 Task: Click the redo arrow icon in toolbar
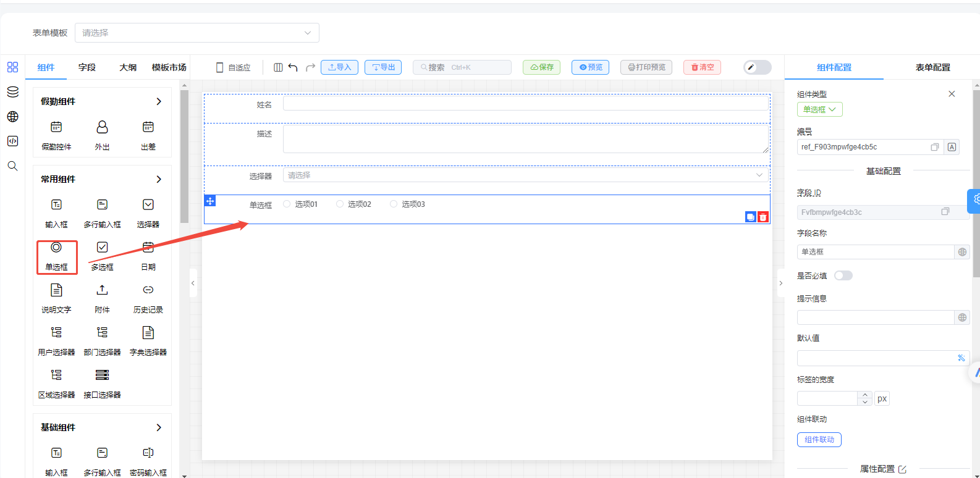[310, 67]
